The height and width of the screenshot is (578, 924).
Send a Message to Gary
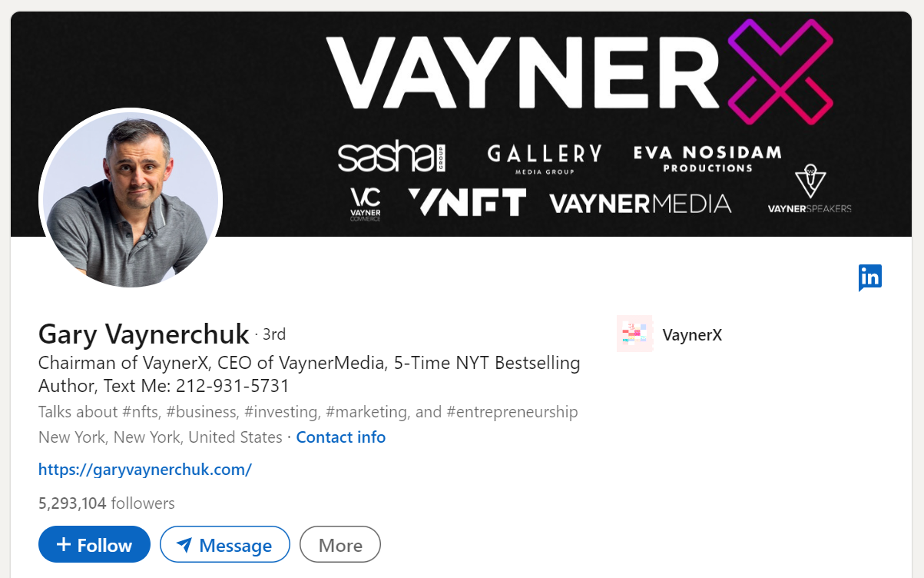coord(225,545)
